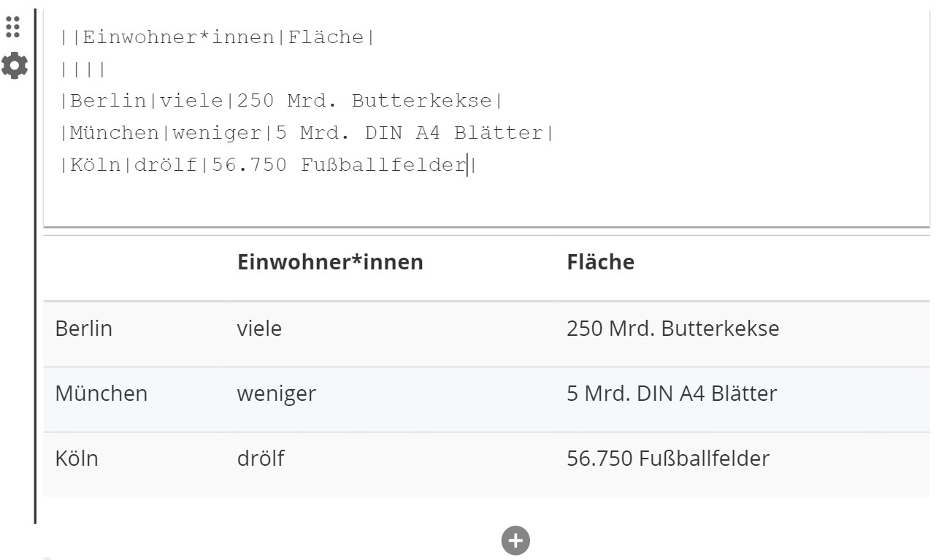Place cursor in the header line Einwohner*innen|Fläche
The image size is (936, 560).
[218, 38]
